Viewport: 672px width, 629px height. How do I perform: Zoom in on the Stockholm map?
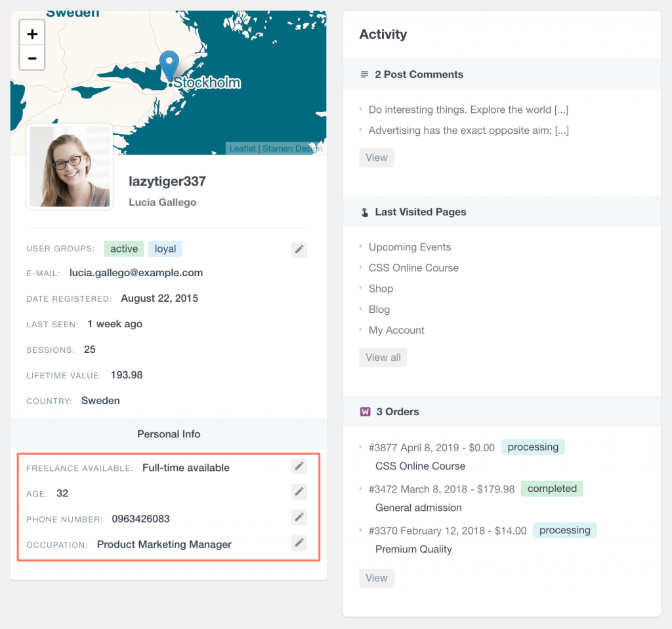[31, 32]
